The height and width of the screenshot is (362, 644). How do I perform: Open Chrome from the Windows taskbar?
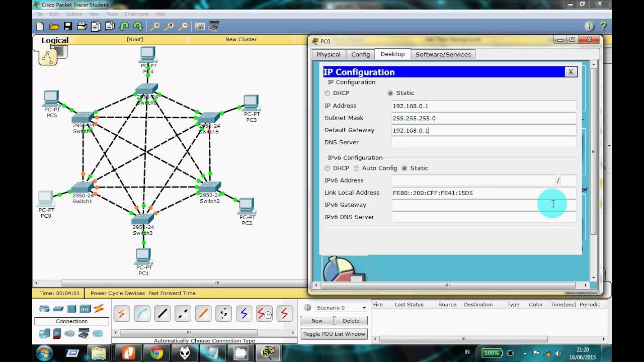click(156, 353)
